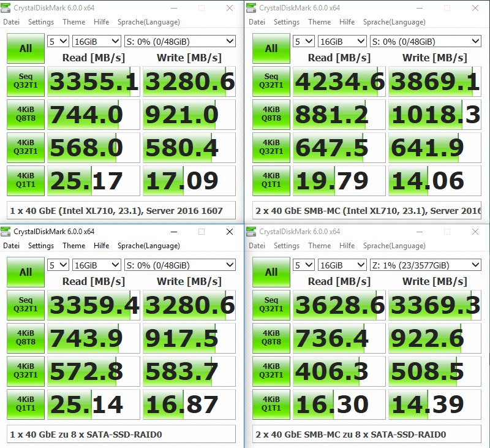Open Settings menu in the 3355.1 window
The image size is (490, 448).
click(41, 22)
